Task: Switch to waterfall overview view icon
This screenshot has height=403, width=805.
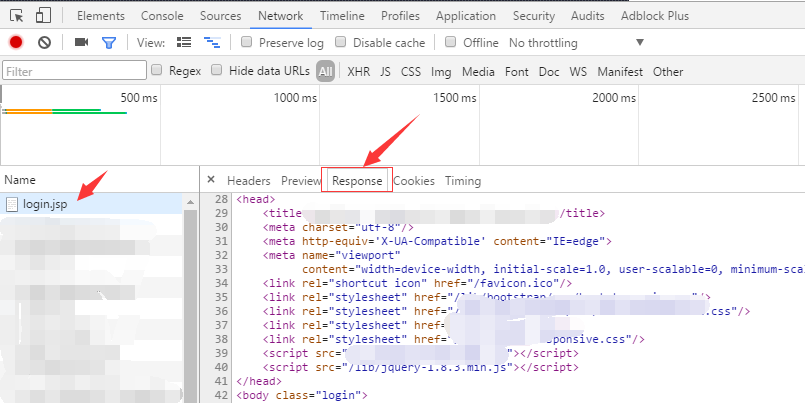Action: pos(212,42)
